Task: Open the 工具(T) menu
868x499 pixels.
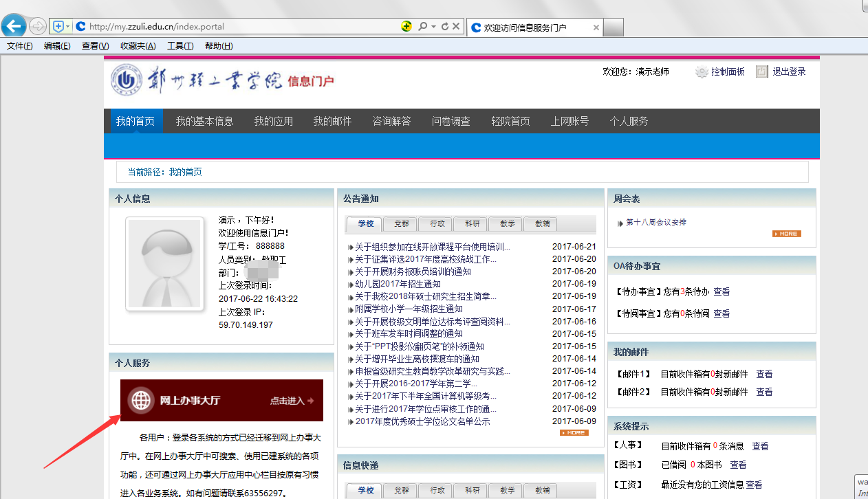Action: coord(180,46)
